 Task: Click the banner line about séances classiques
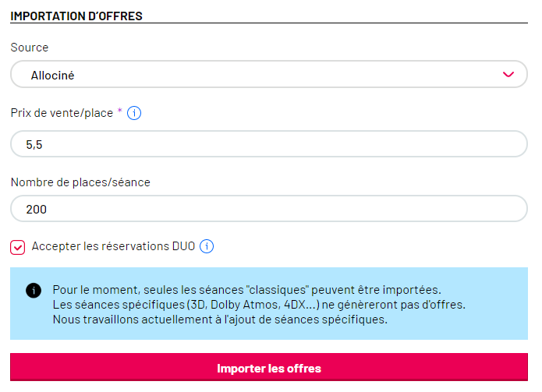(246, 289)
